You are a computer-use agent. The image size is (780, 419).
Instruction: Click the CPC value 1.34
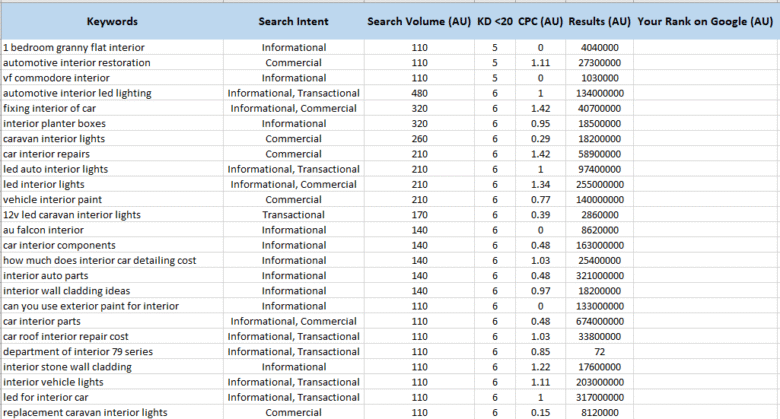tap(540, 185)
